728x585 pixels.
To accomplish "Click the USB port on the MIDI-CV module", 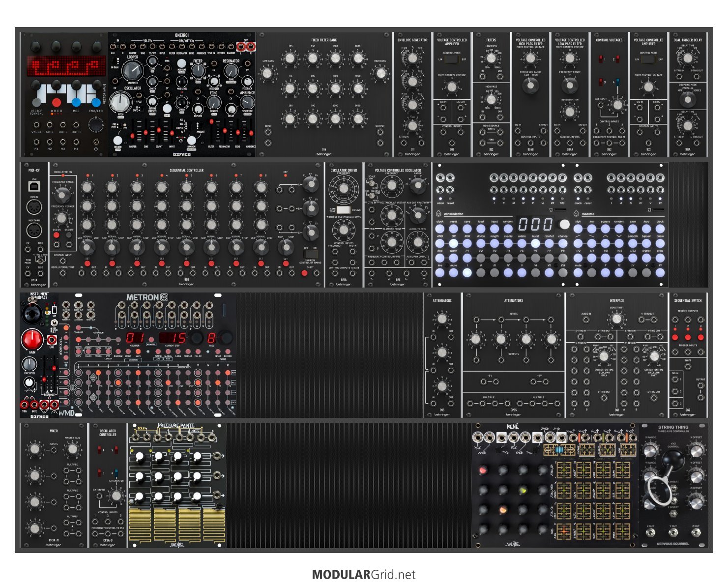I will 34,186.
